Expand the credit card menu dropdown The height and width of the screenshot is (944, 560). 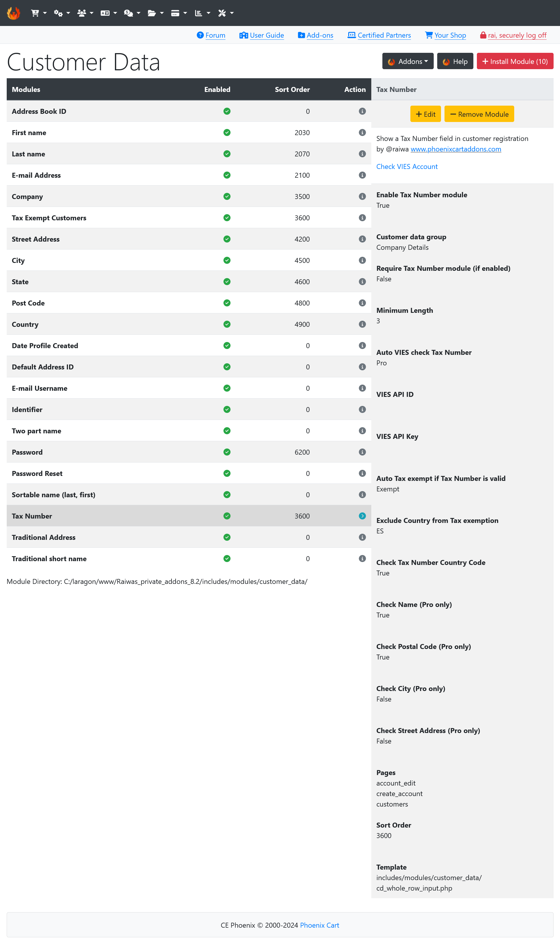pos(179,13)
